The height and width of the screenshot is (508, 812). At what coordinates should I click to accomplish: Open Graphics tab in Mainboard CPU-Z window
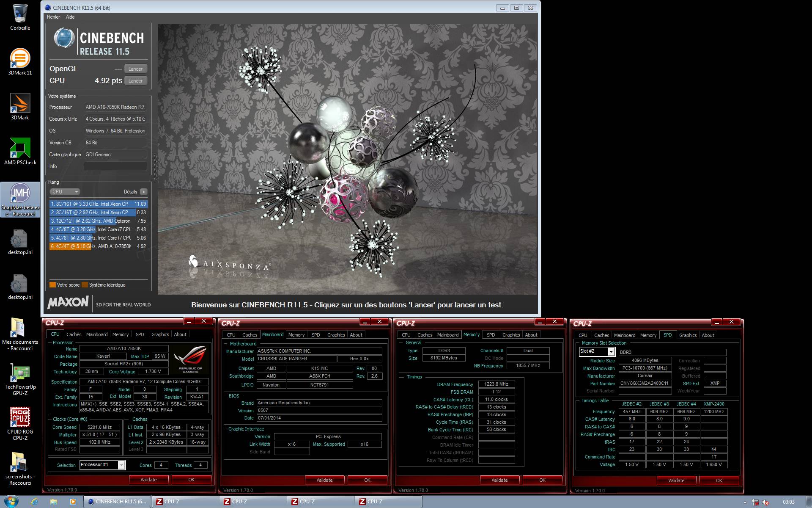point(336,335)
